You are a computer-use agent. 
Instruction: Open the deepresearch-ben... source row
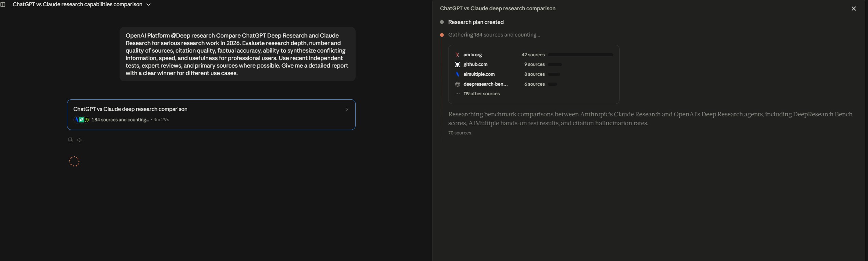(534, 84)
